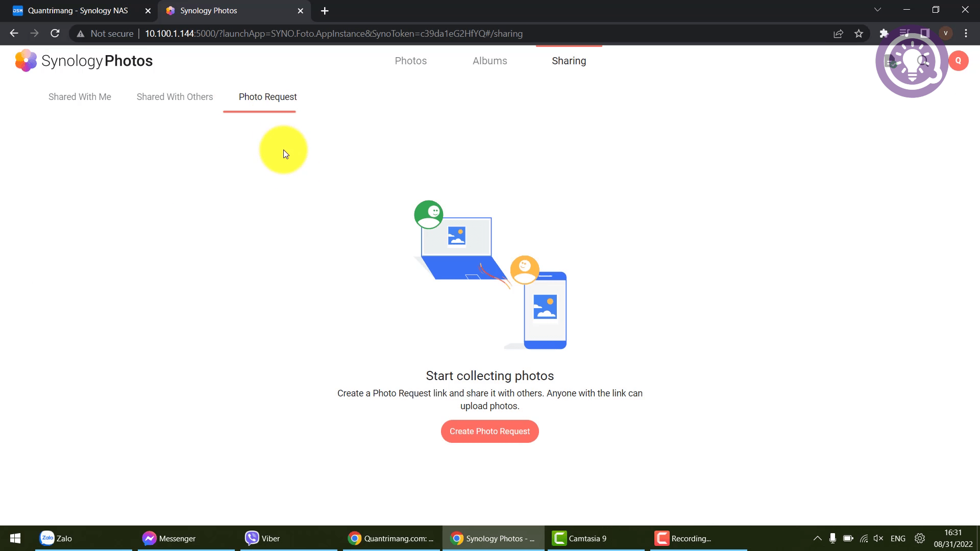Screen dimensions: 980x551
Task: Click the browser forward arrow
Action: tap(34, 34)
